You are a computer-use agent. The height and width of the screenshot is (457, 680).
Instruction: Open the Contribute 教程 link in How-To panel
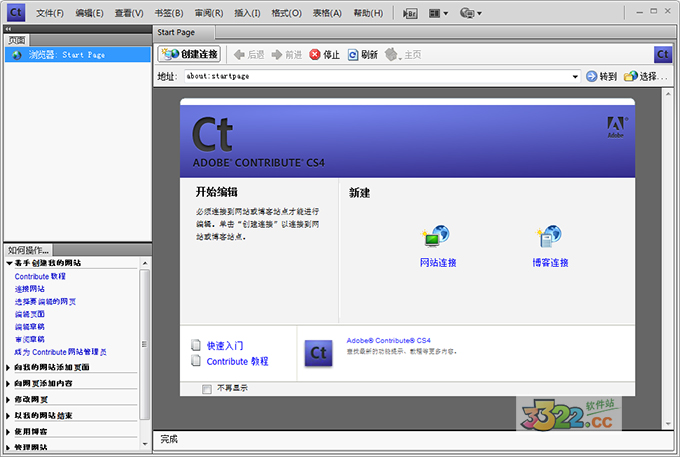point(39,276)
